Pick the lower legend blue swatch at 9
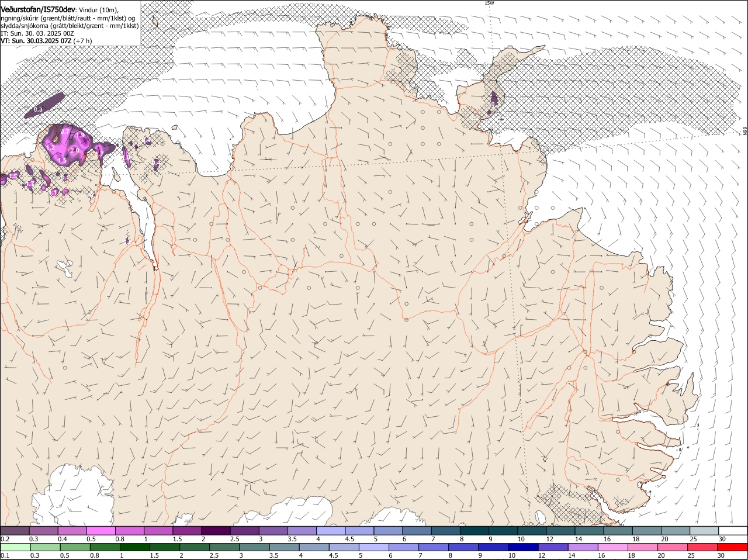The width and height of the screenshot is (748, 560). coord(493,548)
